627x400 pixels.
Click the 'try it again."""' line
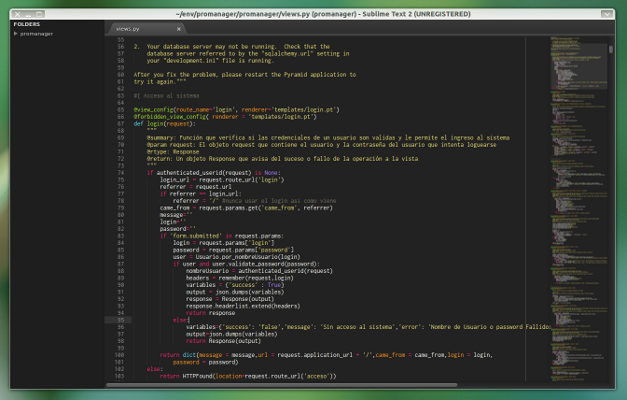point(160,82)
